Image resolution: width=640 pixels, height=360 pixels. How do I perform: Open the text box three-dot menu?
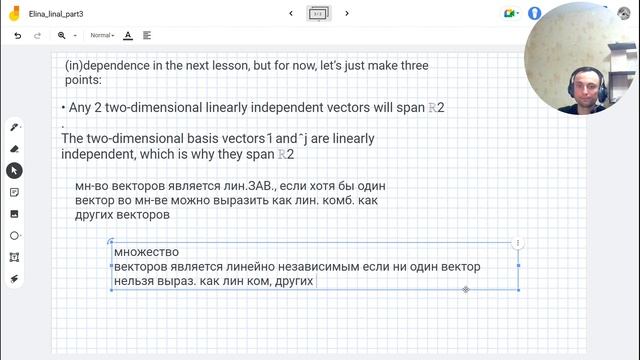pos(518,243)
